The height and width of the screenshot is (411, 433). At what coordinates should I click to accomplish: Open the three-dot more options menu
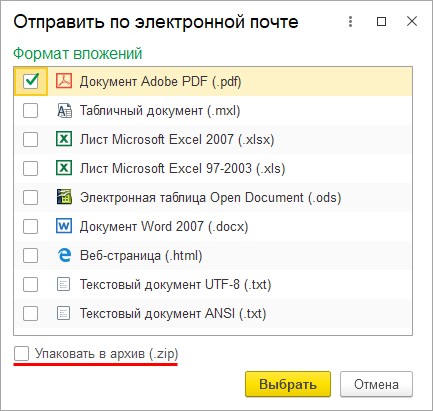coord(350,22)
